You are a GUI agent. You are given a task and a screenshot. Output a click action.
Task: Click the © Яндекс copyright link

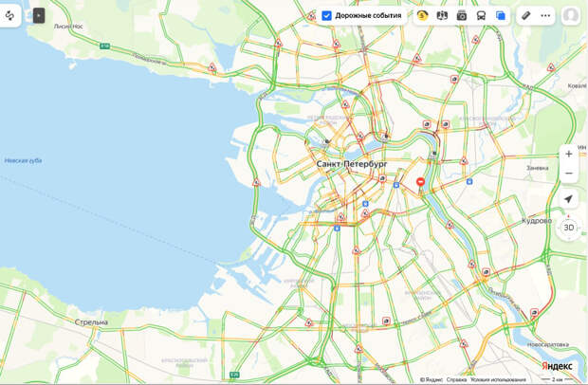[432, 379]
